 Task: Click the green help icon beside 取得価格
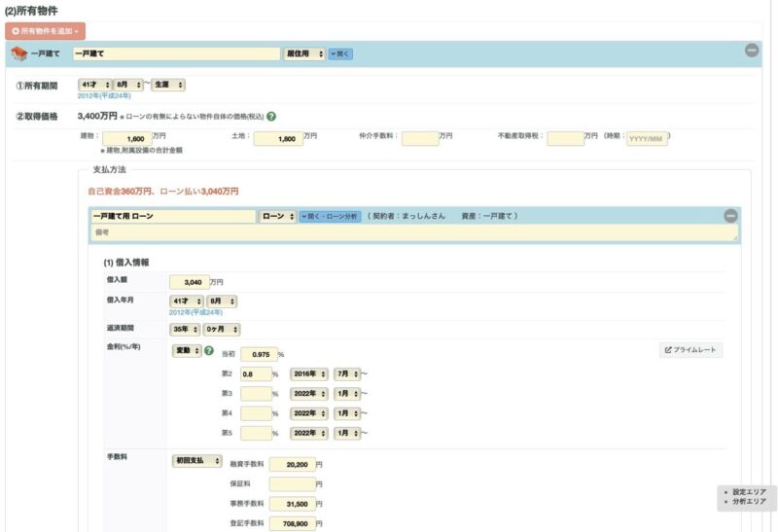pos(271,116)
